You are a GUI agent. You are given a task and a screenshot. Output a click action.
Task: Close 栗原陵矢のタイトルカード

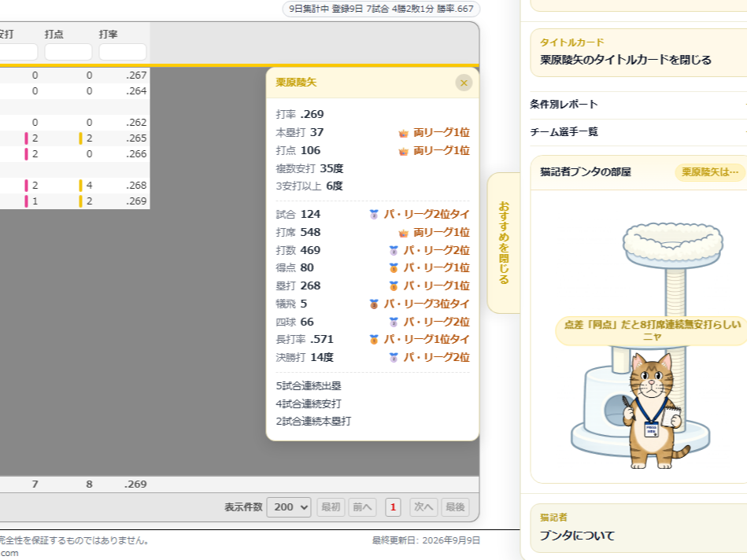pyautogui.click(x=638, y=53)
